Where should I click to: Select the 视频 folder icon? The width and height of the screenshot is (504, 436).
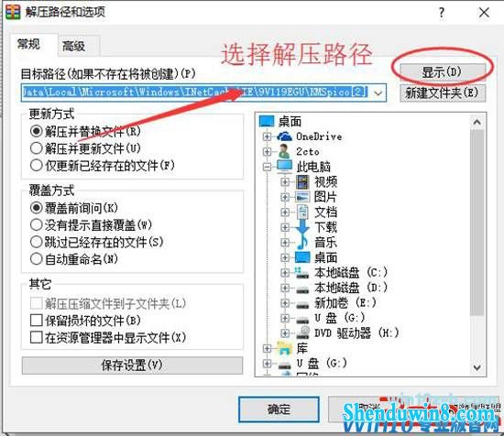point(302,182)
